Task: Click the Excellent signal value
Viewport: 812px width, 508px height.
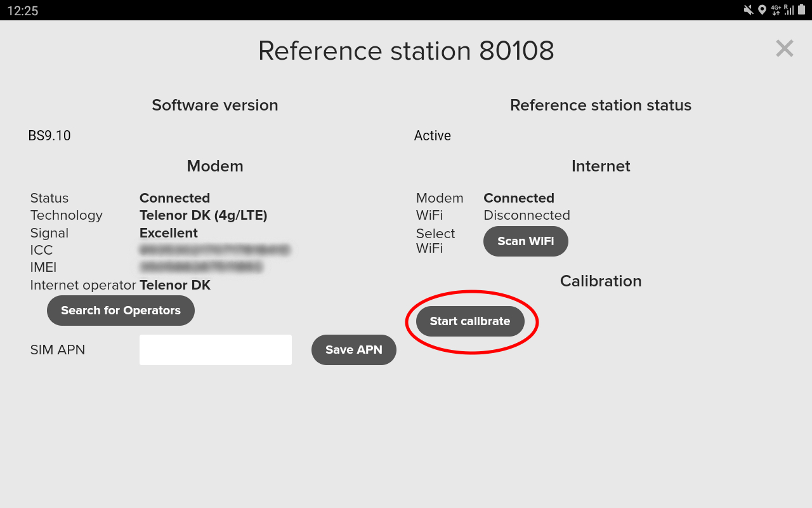Action: (x=169, y=233)
